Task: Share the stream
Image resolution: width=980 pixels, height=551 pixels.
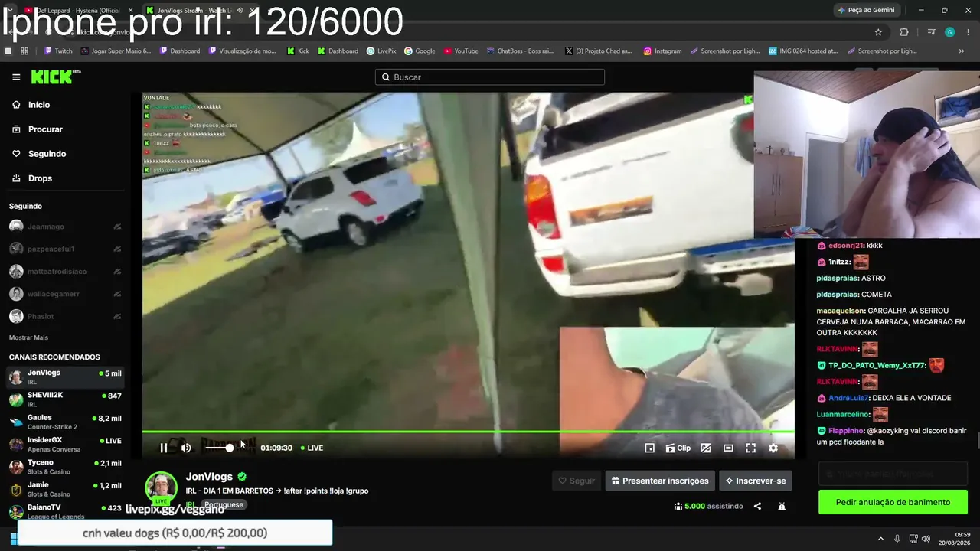Action: [757, 506]
